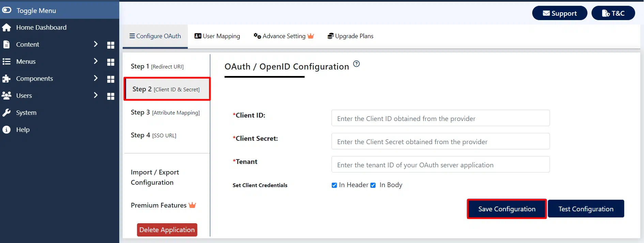
Task: Switch to the Configure OAuth tab
Action: [155, 36]
